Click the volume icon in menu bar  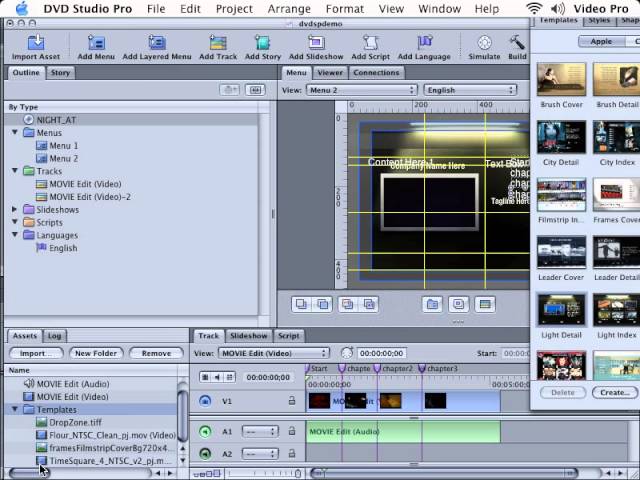(x=558, y=8)
